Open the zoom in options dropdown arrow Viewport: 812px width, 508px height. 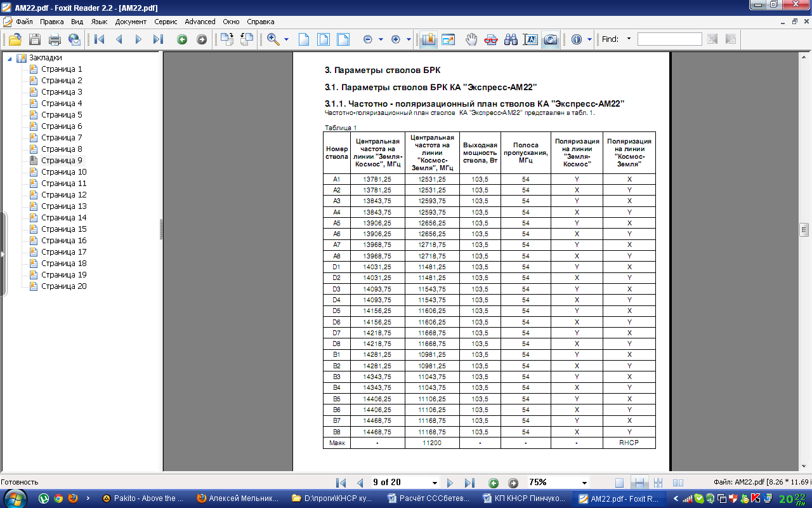pyautogui.click(x=409, y=39)
